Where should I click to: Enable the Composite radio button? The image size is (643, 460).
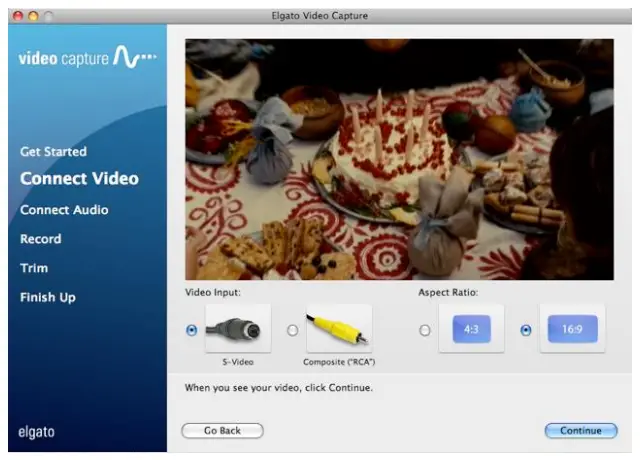(x=292, y=330)
